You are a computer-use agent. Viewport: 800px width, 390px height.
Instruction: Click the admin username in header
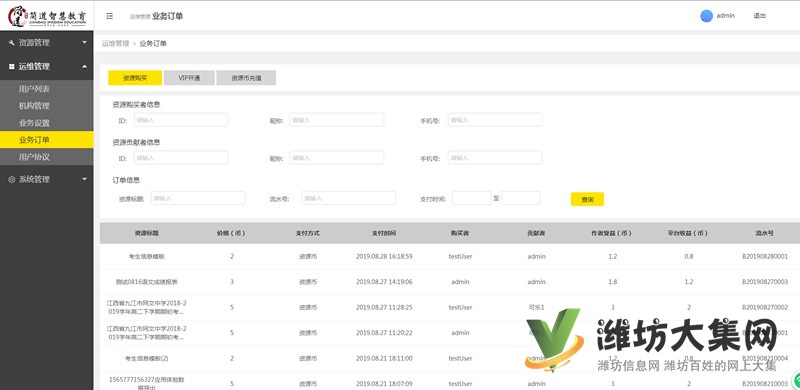[x=726, y=16]
